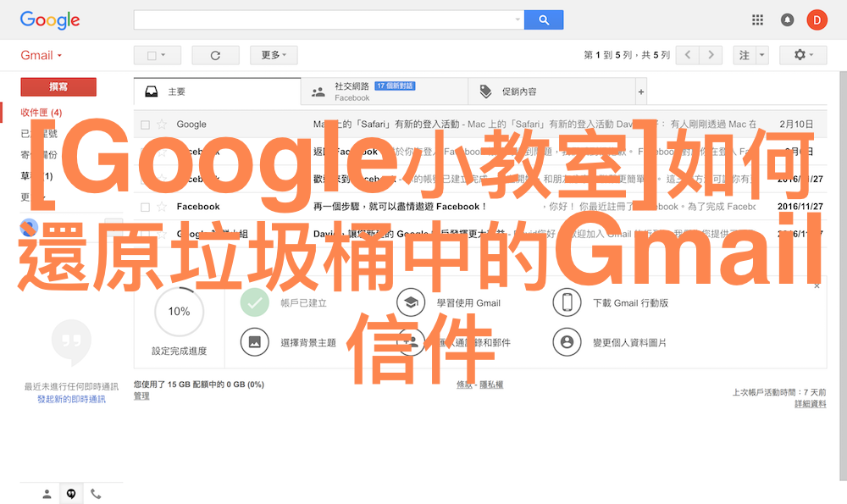This screenshot has width=847, height=504.
Task: Open the notifications bell icon
Action: click(x=787, y=20)
